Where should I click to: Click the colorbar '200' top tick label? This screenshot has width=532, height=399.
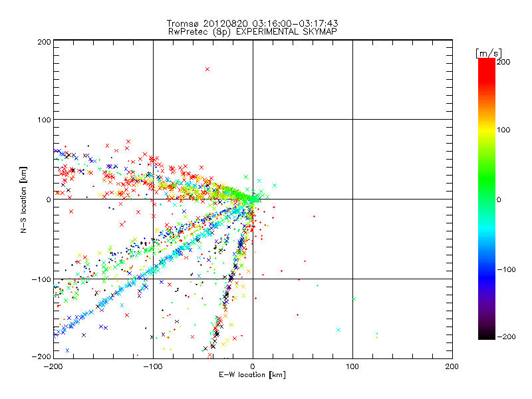[x=503, y=62]
